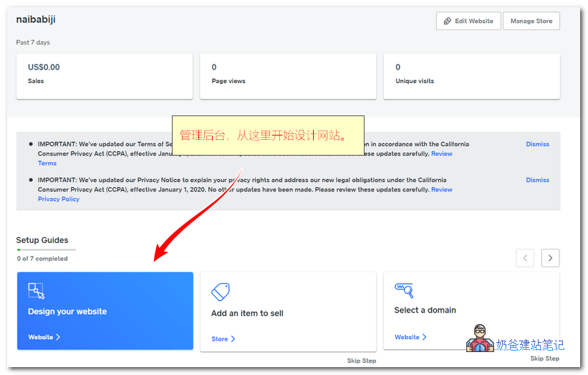Open the Page views stats card

click(x=288, y=76)
